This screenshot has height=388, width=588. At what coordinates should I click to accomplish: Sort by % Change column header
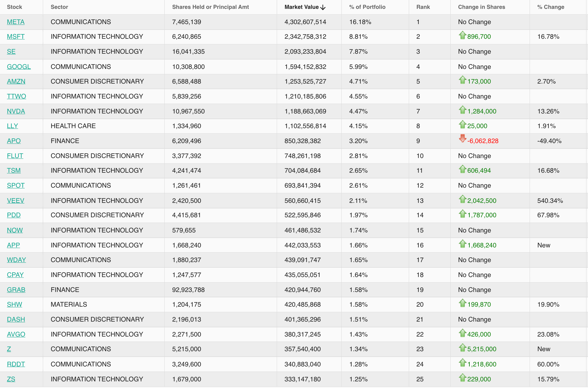pyautogui.click(x=551, y=7)
